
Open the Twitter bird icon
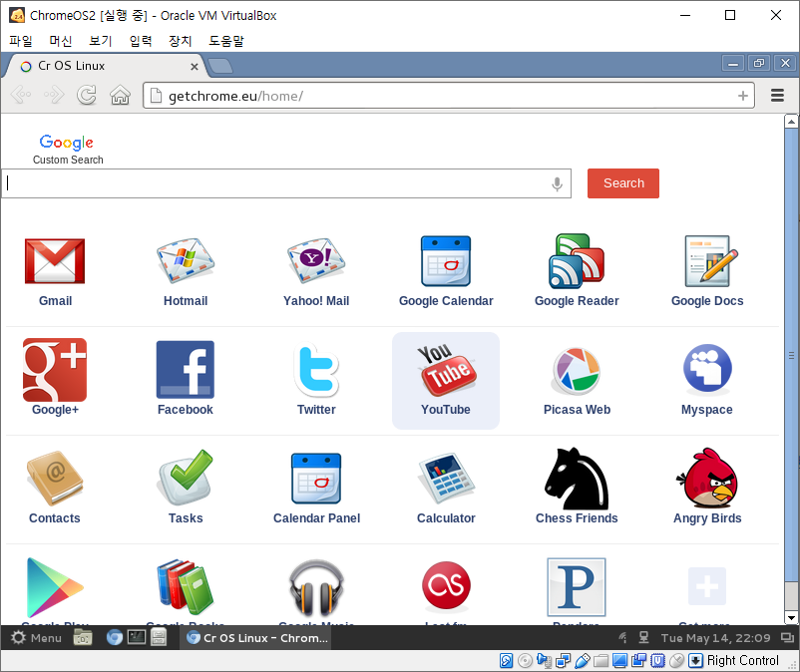316,370
